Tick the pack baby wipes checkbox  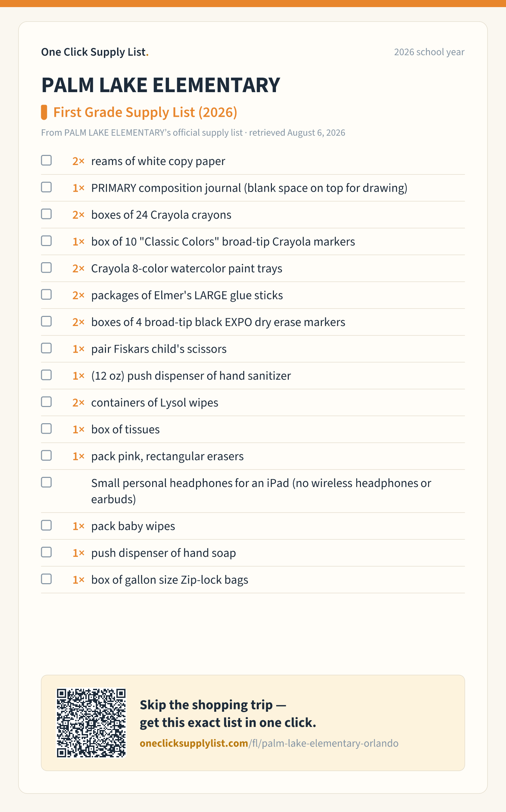point(46,525)
